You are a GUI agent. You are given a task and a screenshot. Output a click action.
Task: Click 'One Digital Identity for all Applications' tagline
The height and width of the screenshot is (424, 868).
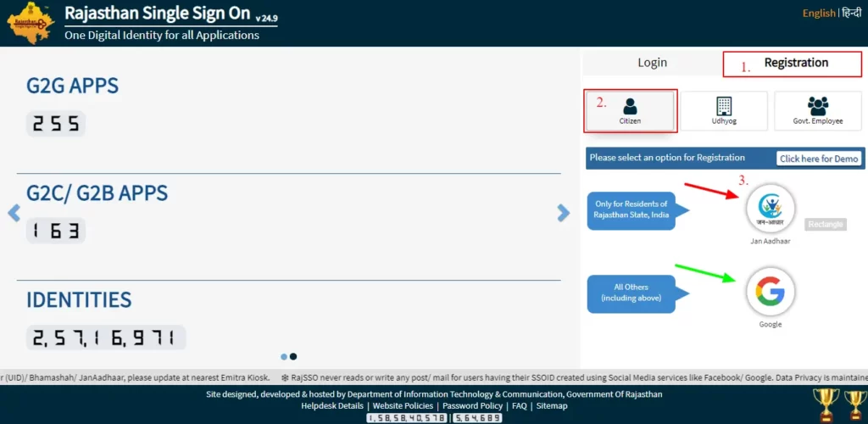(162, 36)
